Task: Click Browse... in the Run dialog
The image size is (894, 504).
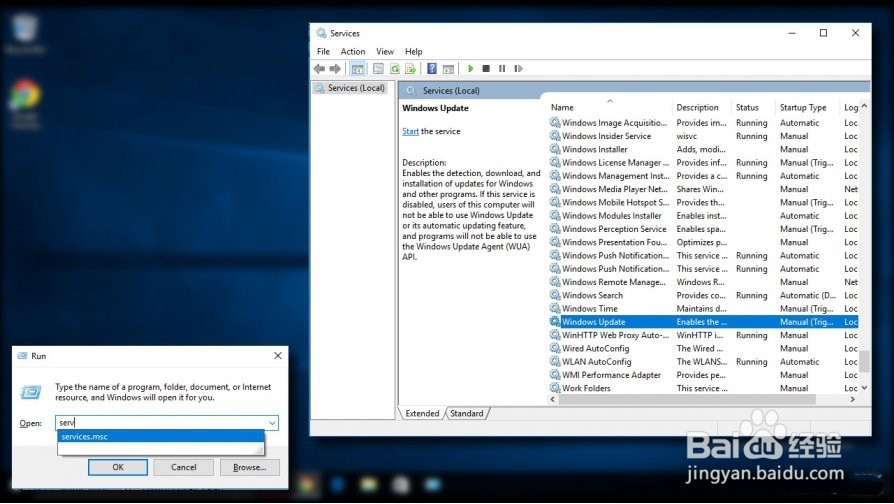Action: tap(250, 467)
